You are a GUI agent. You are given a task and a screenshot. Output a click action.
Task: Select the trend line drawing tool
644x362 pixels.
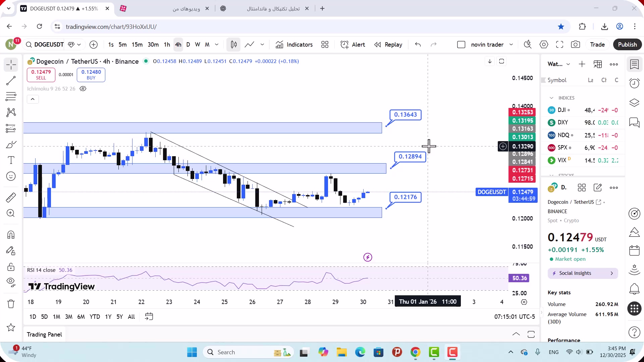pyautogui.click(x=11, y=80)
